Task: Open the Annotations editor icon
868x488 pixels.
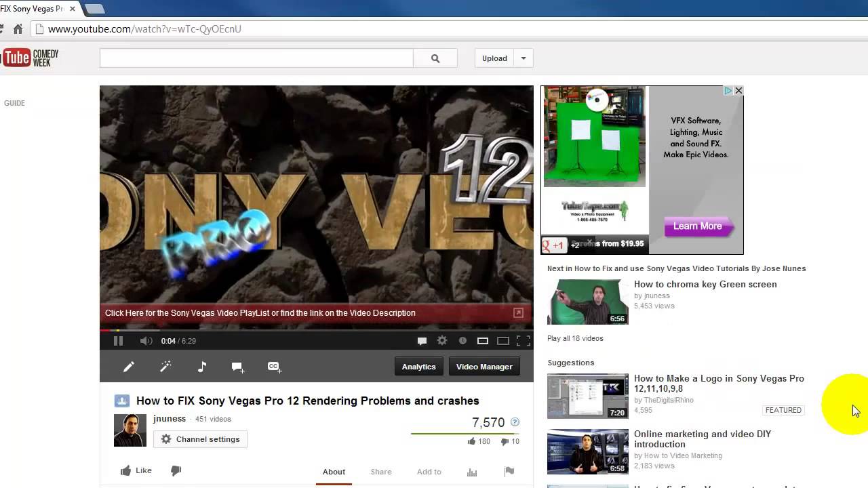Action: 238,367
